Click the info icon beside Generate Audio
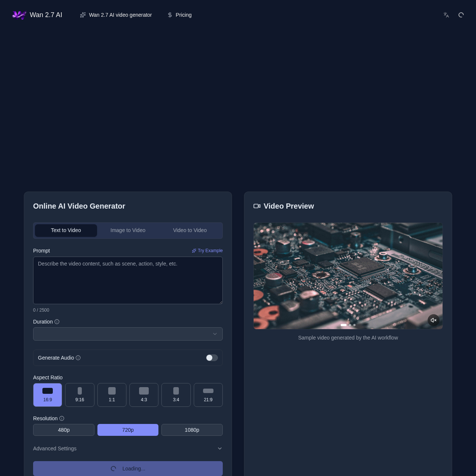The height and width of the screenshot is (476, 476). 78,358
